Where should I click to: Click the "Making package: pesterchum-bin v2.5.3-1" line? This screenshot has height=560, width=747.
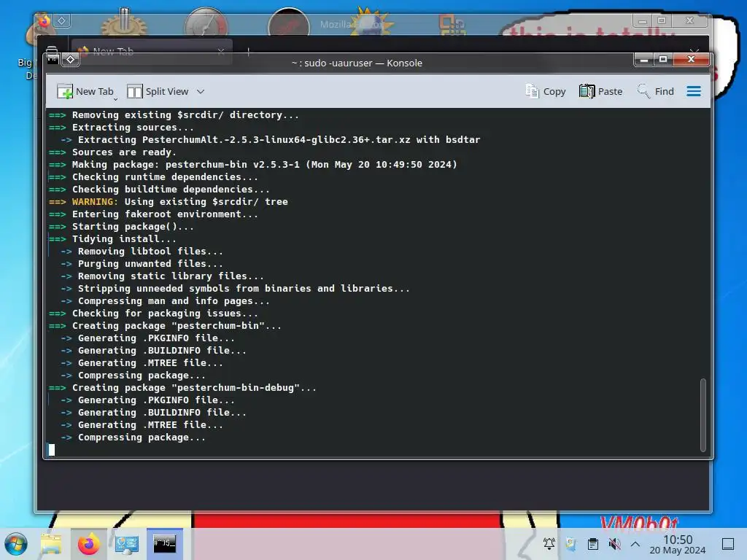pos(252,165)
